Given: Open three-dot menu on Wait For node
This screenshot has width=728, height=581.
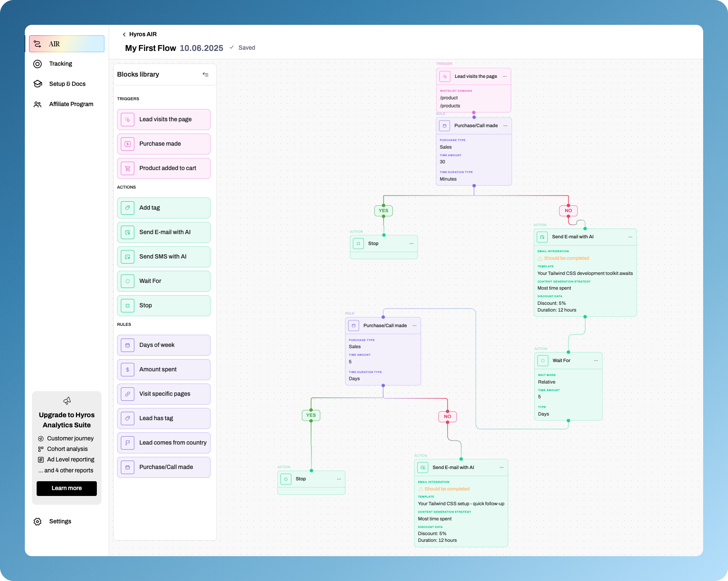Looking at the screenshot, I should pos(596,361).
